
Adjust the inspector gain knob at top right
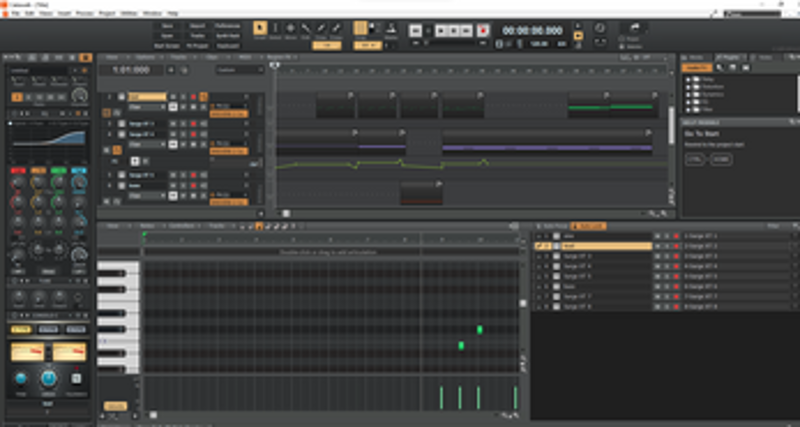pos(79,94)
